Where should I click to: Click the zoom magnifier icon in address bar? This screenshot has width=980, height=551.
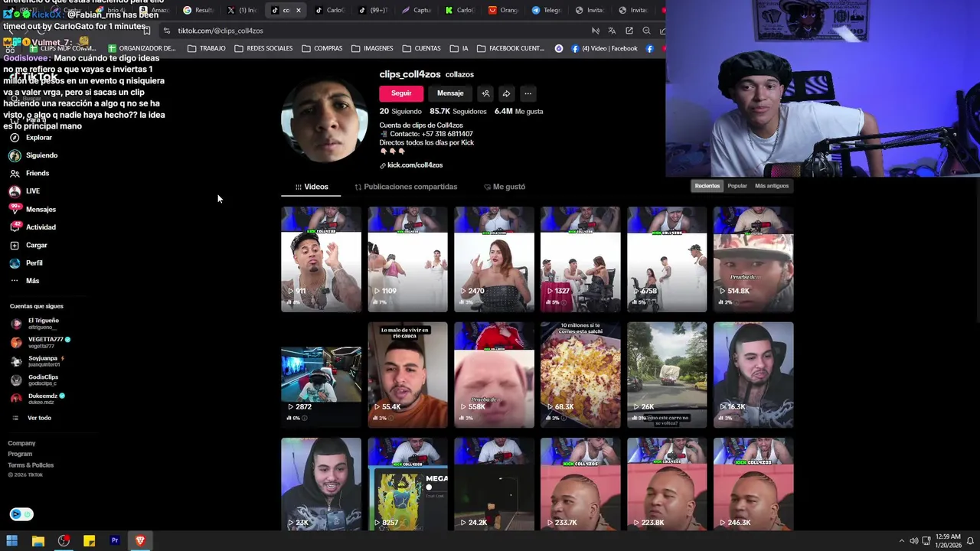pos(646,31)
